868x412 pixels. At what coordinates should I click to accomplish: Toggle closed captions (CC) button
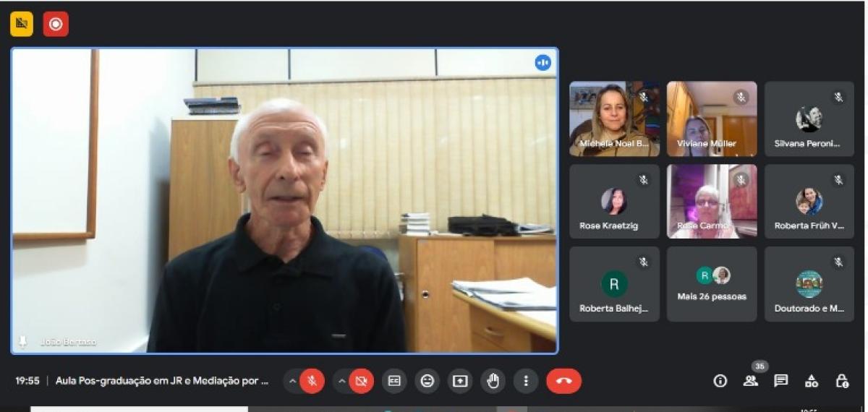pyautogui.click(x=394, y=381)
